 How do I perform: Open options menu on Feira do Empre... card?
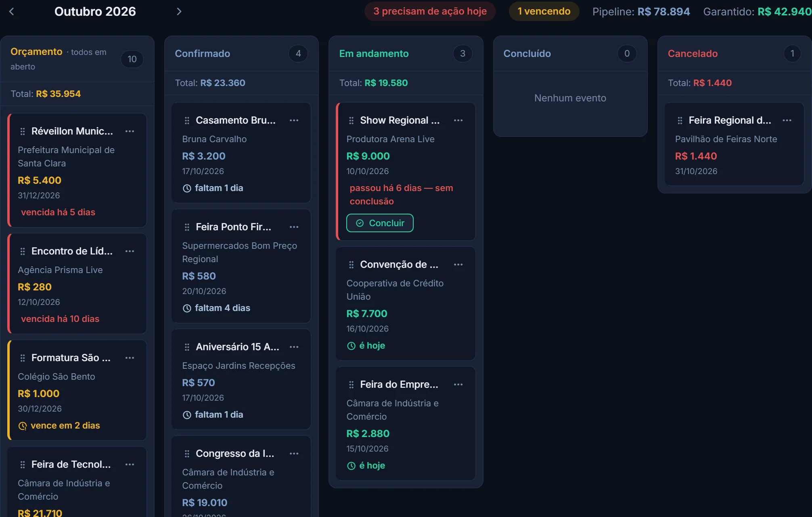click(x=458, y=385)
